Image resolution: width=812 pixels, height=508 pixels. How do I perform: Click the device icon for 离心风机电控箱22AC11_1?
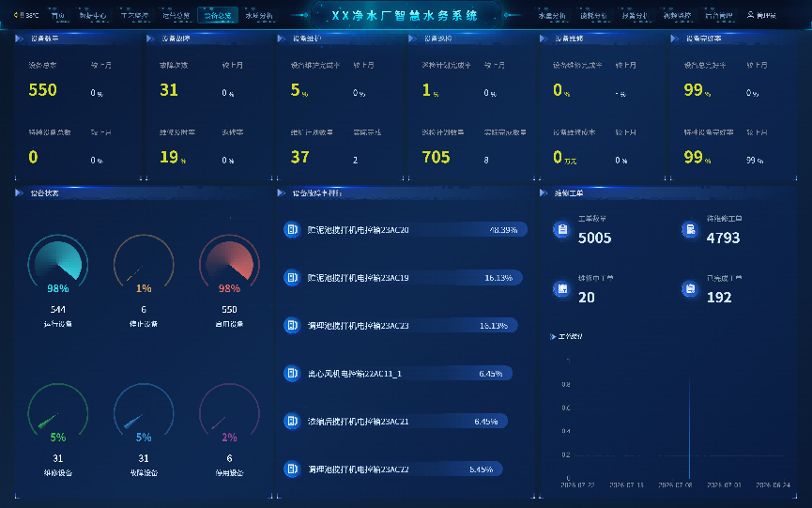pyautogui.click(x=292, y=374)
